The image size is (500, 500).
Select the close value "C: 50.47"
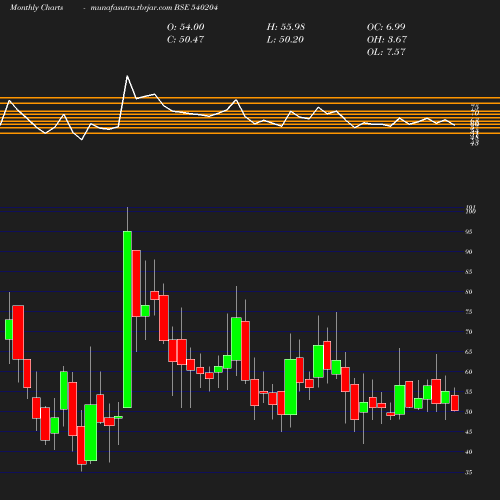point(185,39)
